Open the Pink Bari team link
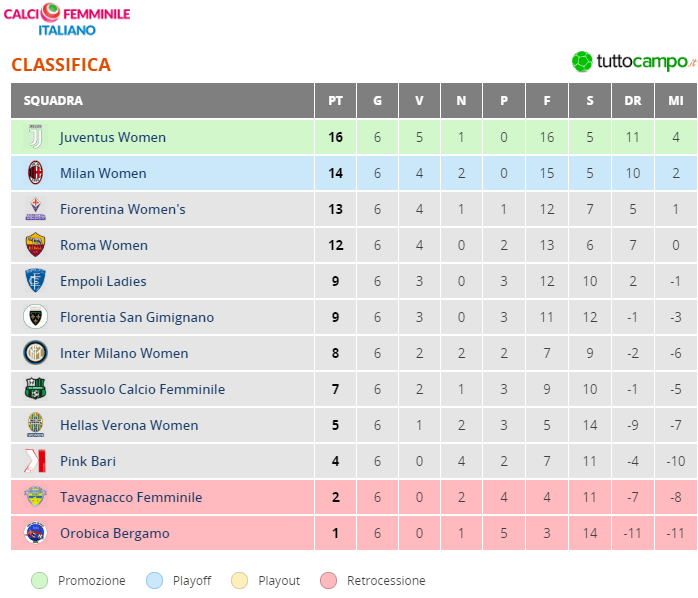 click(88, 461)
